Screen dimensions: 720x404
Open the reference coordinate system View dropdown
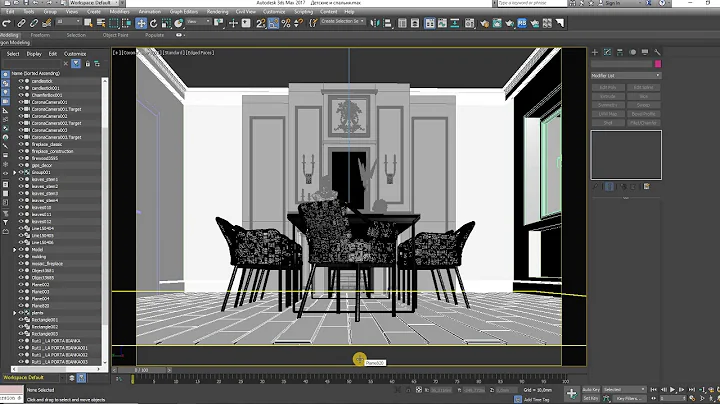[x=198, y=22]
